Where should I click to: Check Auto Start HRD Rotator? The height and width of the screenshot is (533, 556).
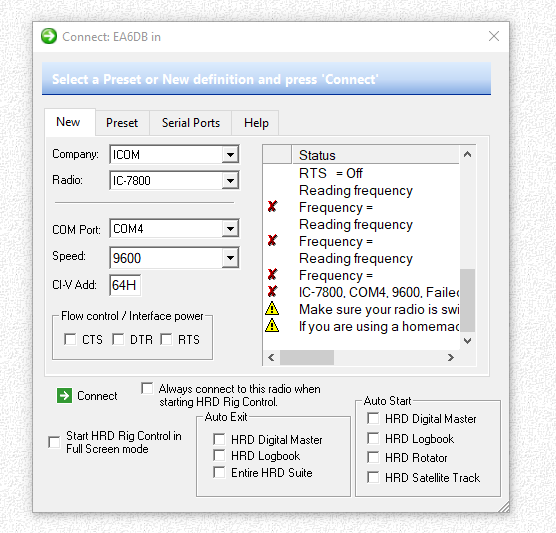coord(373,457)
